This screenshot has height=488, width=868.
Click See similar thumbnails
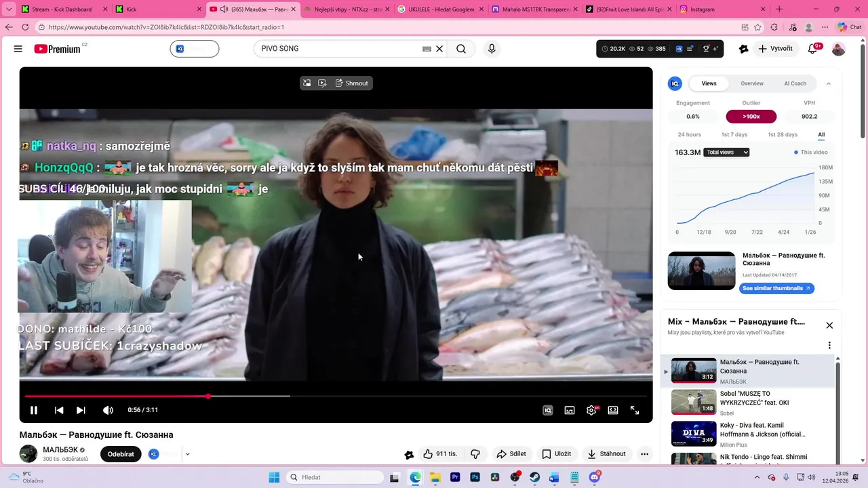776,289
